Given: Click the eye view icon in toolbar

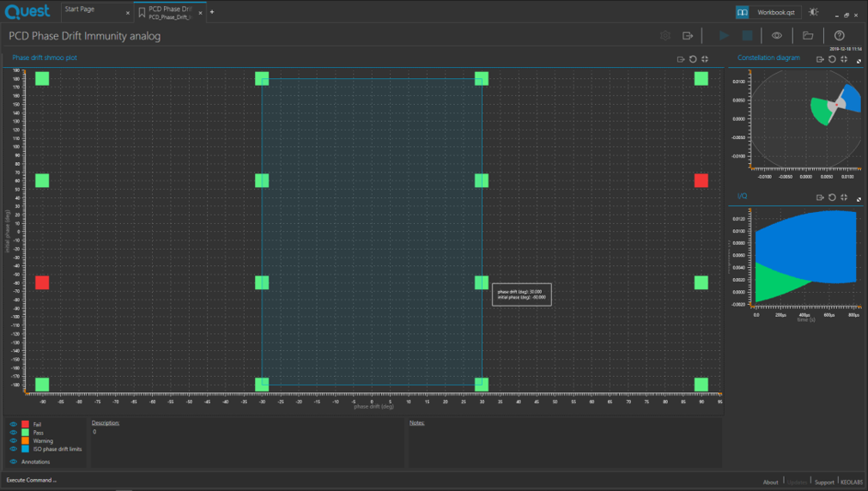Looking at the screenshot, I should 776,36.
